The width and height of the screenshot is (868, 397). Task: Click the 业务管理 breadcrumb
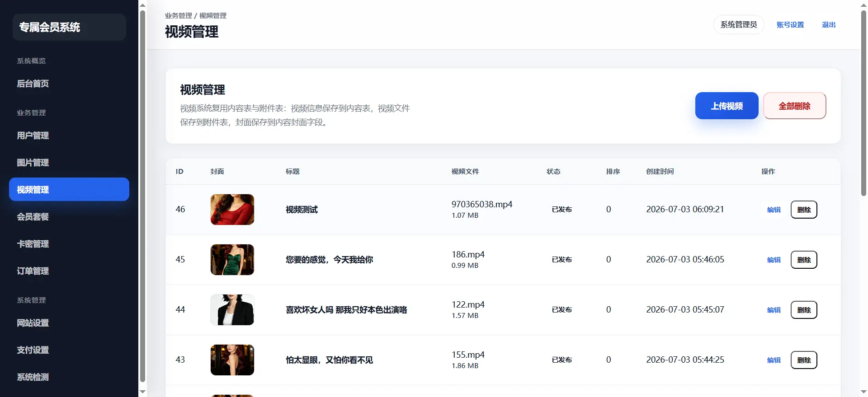point(179,15)
